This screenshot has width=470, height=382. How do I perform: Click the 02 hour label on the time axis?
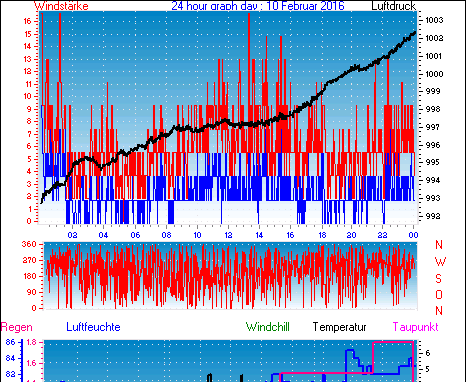(72, 235)
